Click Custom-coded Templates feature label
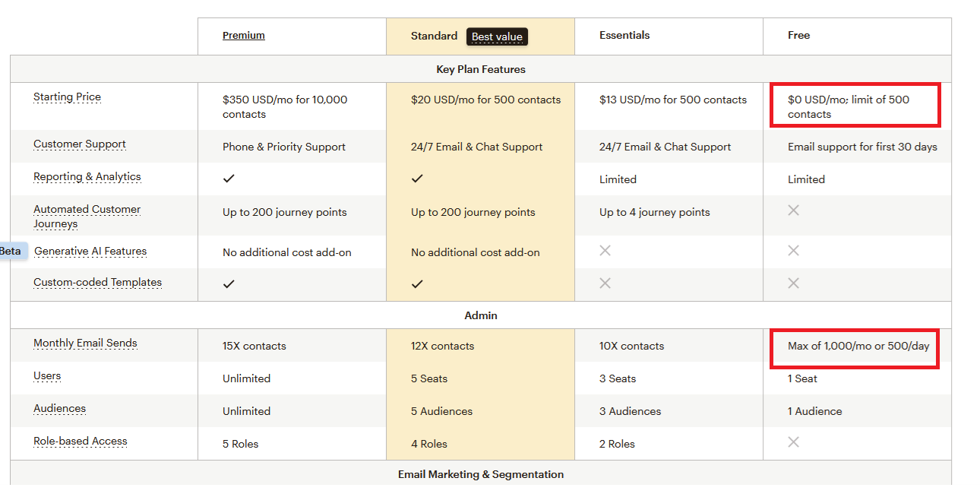 (97, 283)
